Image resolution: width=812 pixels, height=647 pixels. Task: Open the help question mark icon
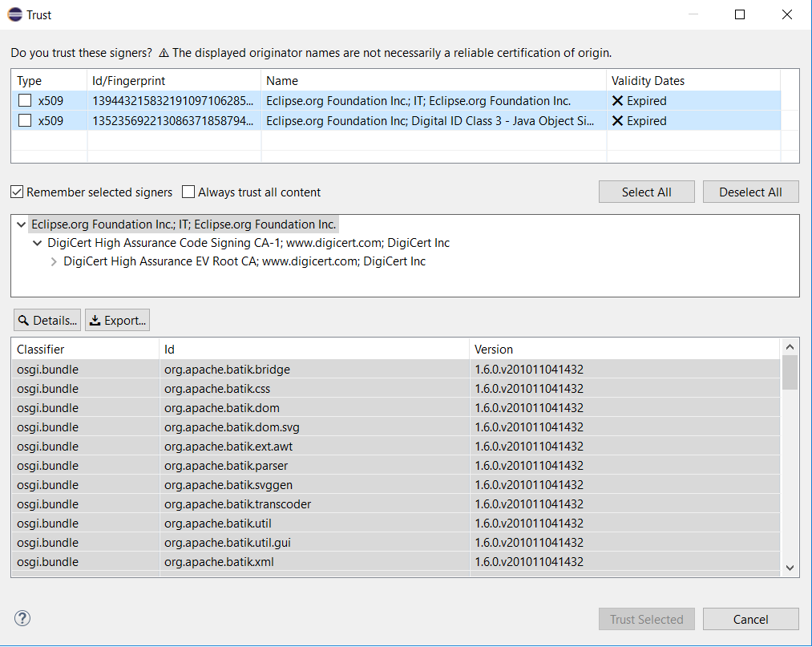click(x=22, y=618)
